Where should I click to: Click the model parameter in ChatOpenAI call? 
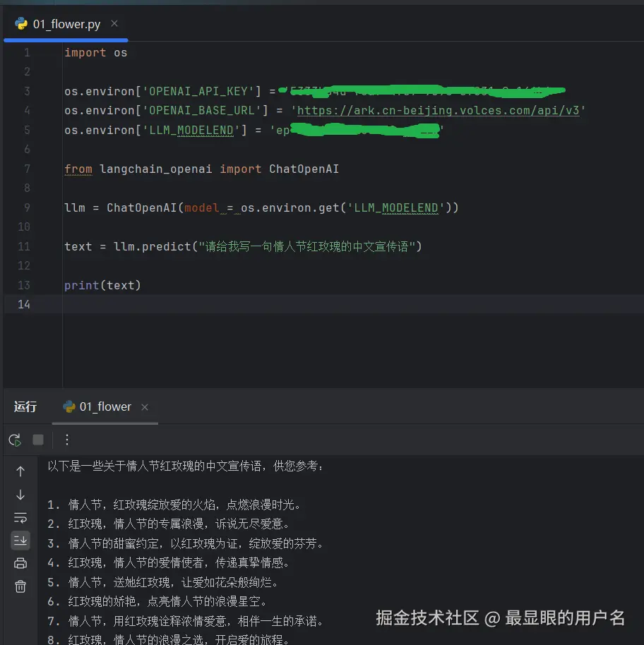pyautogui.click(x=202, y=207)
